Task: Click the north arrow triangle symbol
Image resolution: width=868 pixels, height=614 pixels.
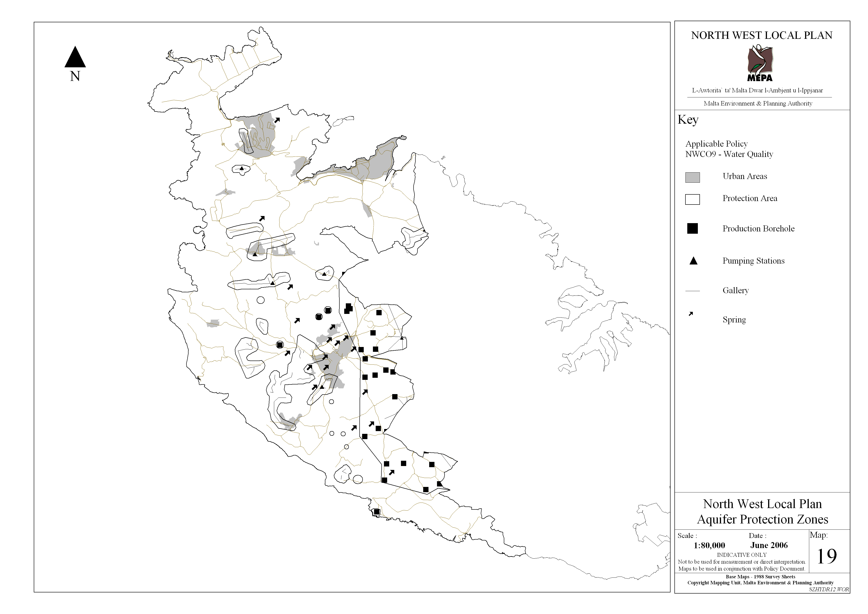Action: (75, 57)
